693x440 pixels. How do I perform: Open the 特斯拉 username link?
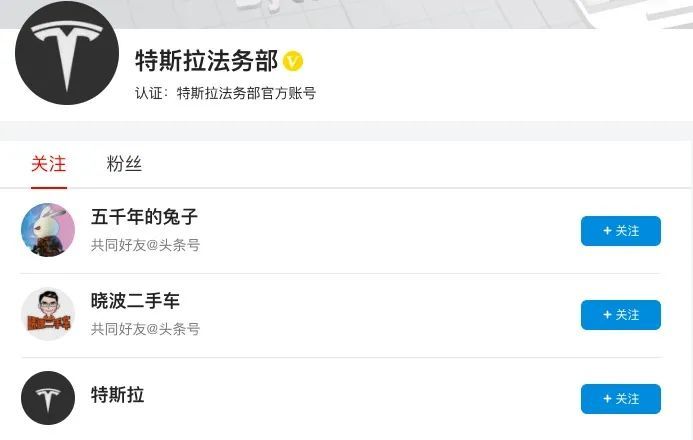[118, 395]
